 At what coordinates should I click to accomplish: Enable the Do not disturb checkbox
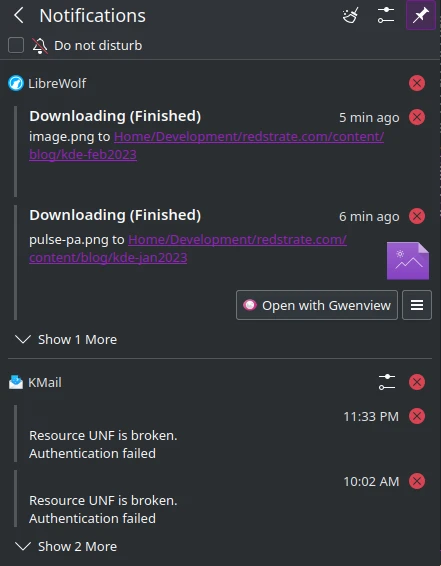click(x=16, y=45)
